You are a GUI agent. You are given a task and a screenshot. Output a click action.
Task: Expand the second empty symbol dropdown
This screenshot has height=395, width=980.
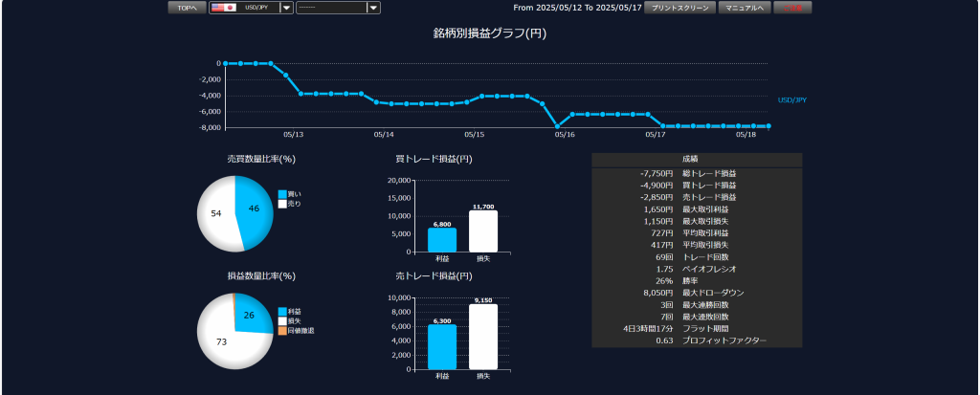click(373, 8)
